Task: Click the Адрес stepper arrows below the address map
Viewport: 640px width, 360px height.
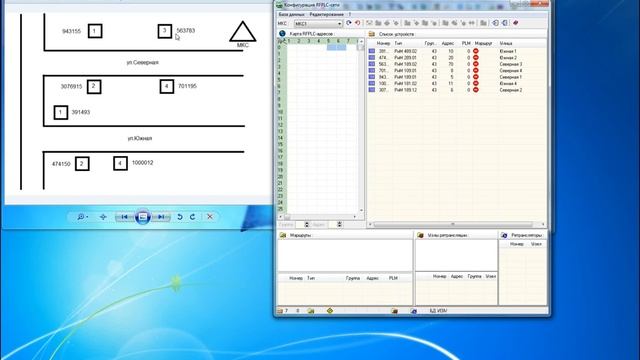Action: click(x=339, y=224)
